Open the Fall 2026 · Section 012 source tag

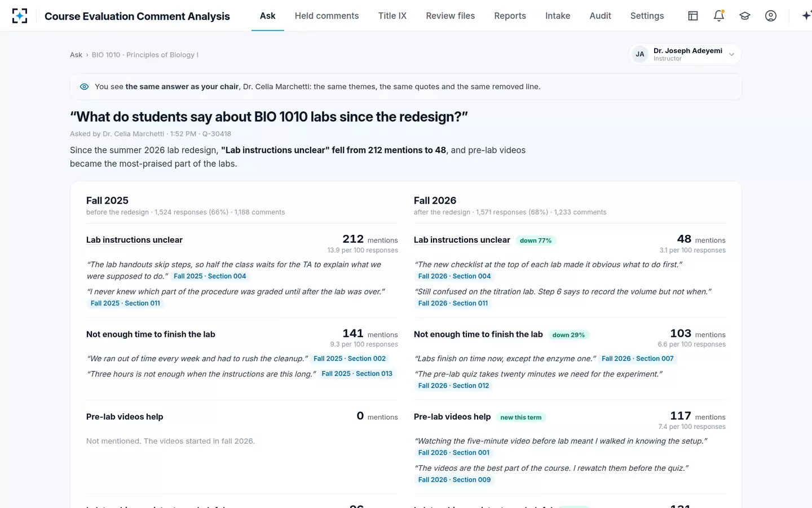click(454, 386)
